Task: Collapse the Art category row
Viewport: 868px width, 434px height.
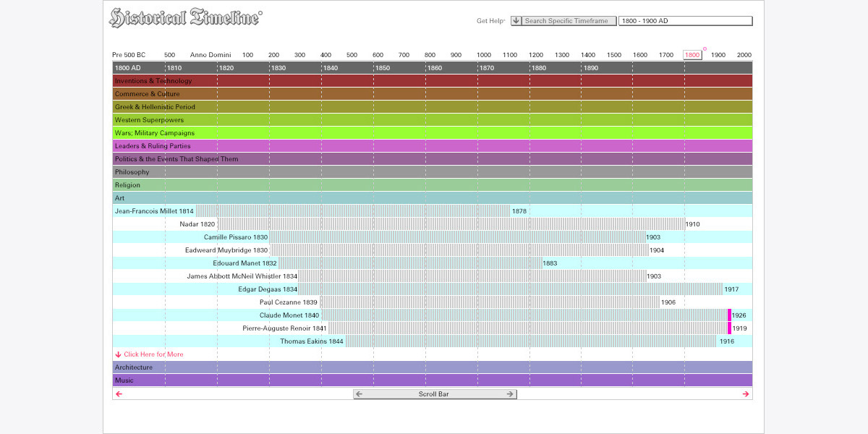Action: pos(119,198)
